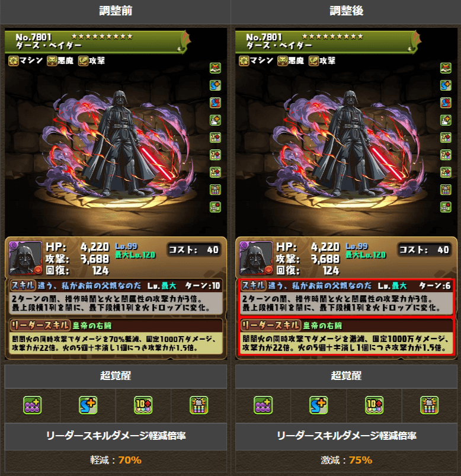
Task: Select the finger time-extend plus awakening in 調整後 panel
Action: (446, 120)
